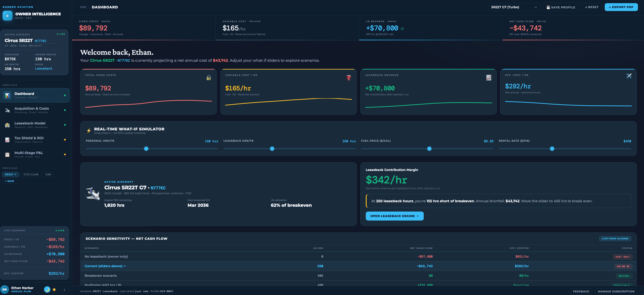
Task: Open the Dashboard nav item
Action: pos(35,95)
